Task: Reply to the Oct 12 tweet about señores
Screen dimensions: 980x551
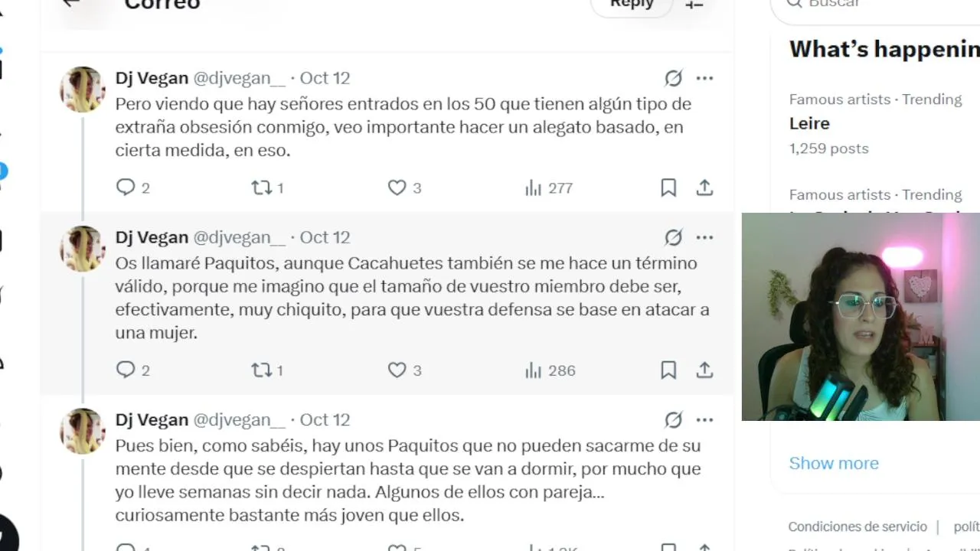Action: [x=132, y=187]
